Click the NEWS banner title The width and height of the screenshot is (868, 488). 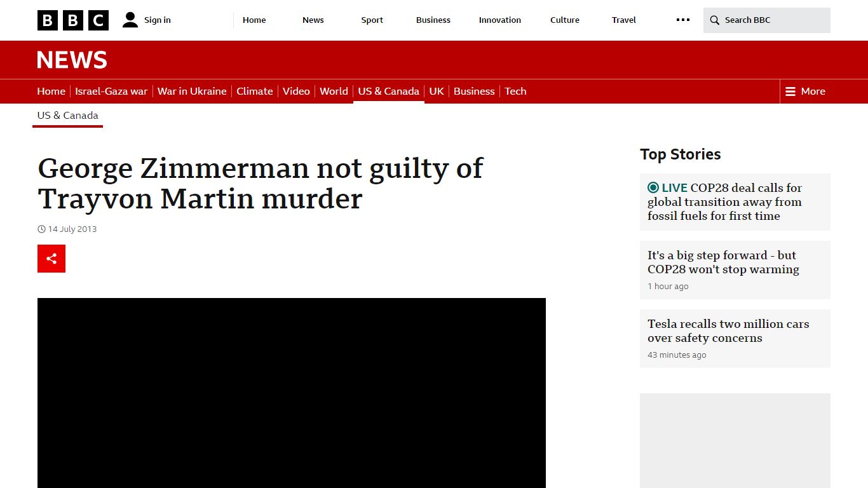pyautogui.click(x=72, y=60)
